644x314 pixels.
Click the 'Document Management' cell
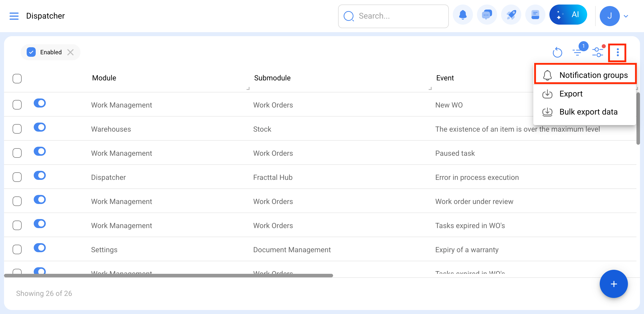(x=292, y=250)
